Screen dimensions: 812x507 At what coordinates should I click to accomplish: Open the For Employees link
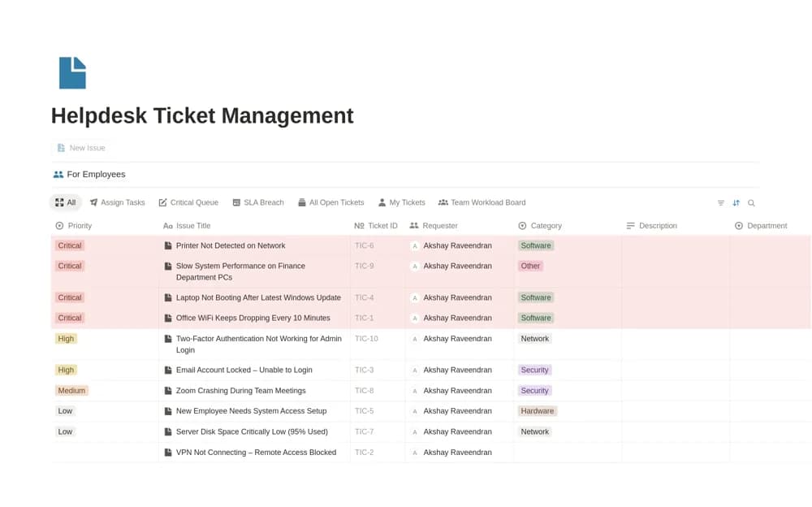(x=89, y=174)
